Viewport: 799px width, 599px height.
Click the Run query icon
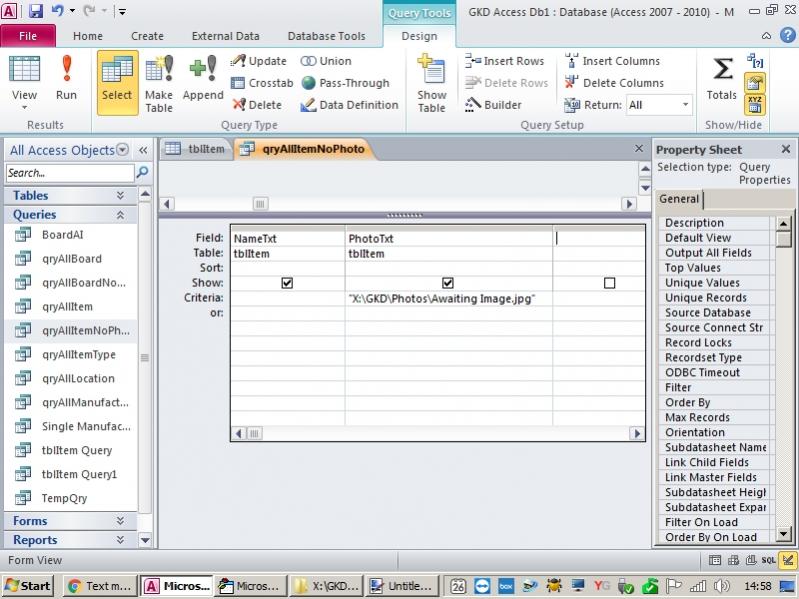[x=66, y=78]
